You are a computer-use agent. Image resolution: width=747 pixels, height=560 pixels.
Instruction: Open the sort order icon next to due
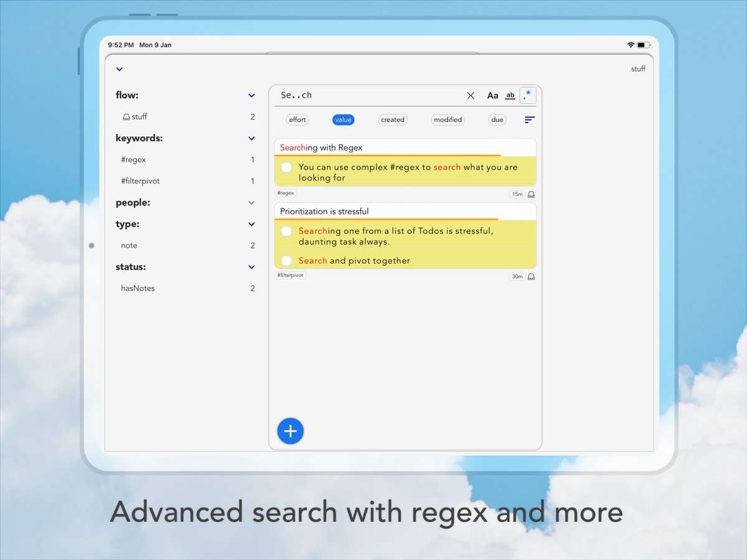tap(529, 119)
